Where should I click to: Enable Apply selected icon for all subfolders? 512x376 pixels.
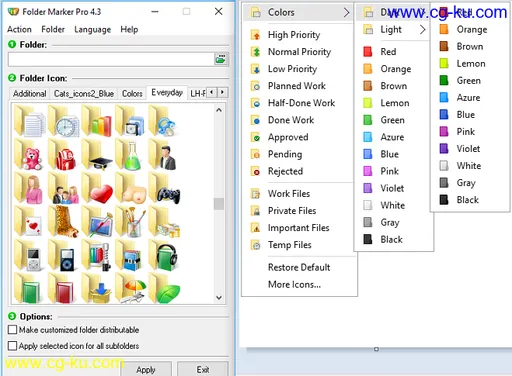12,346
